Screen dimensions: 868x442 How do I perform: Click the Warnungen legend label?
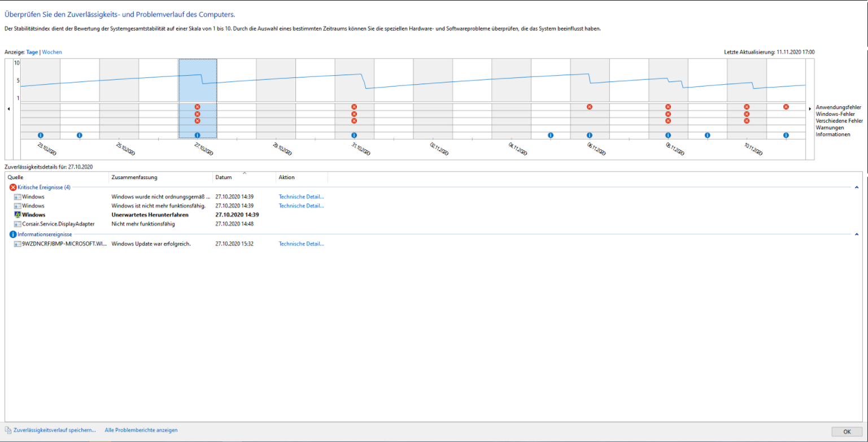point(829,127)
